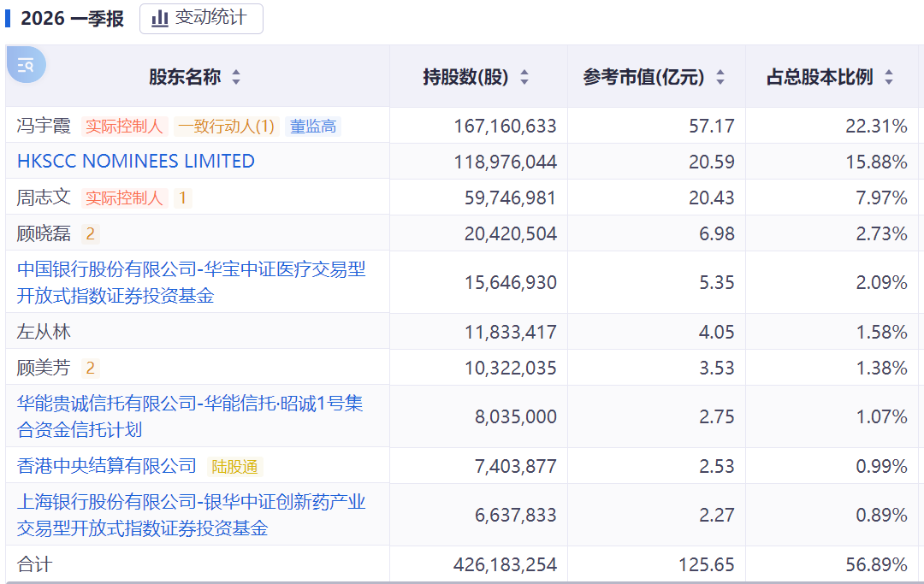The image size is (924, 584).
Task: Select share count 167,160,633
Action: click(x=505, y=126)
